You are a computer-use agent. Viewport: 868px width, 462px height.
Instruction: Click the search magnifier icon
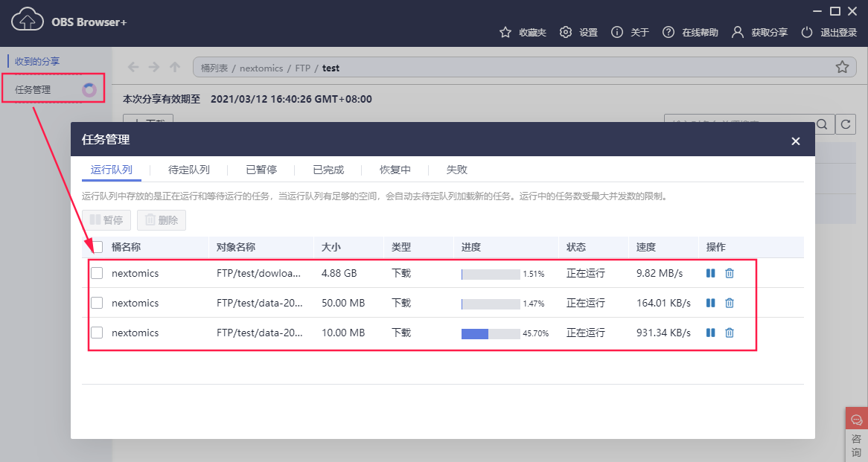click(822, 124)
